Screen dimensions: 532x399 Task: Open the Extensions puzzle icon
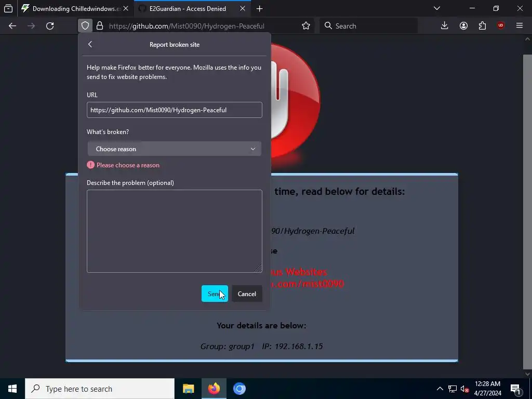[482, 26]
